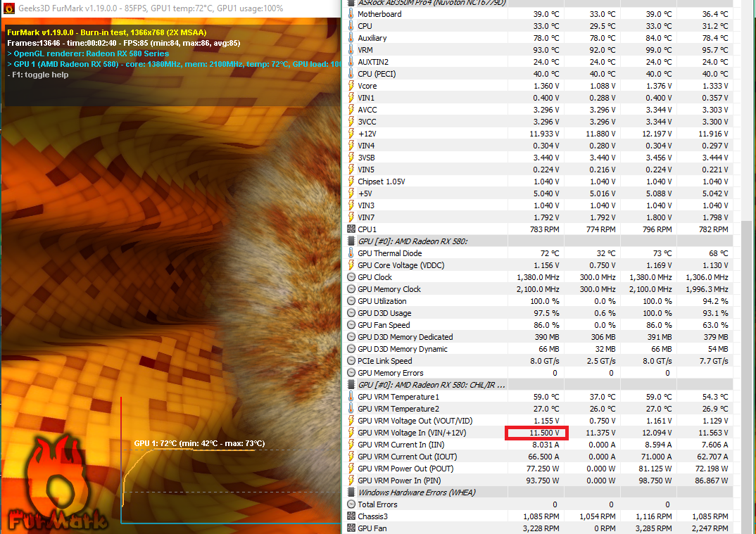The height and width of the screenshot is (534, 756).
Task: Click the GPU VRM Voltage Out (VOUT/VID) label
Action: coord(415,421)
